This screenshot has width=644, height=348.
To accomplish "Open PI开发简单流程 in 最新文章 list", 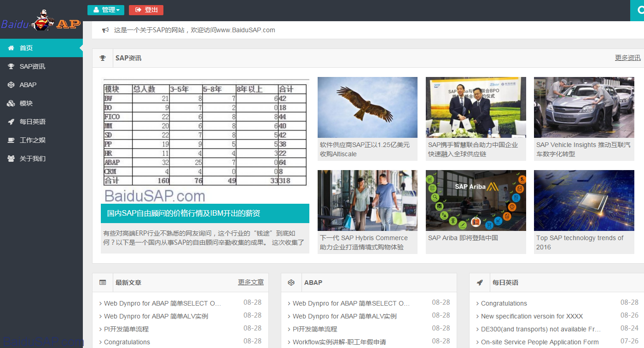I will [x=126, y=329].
